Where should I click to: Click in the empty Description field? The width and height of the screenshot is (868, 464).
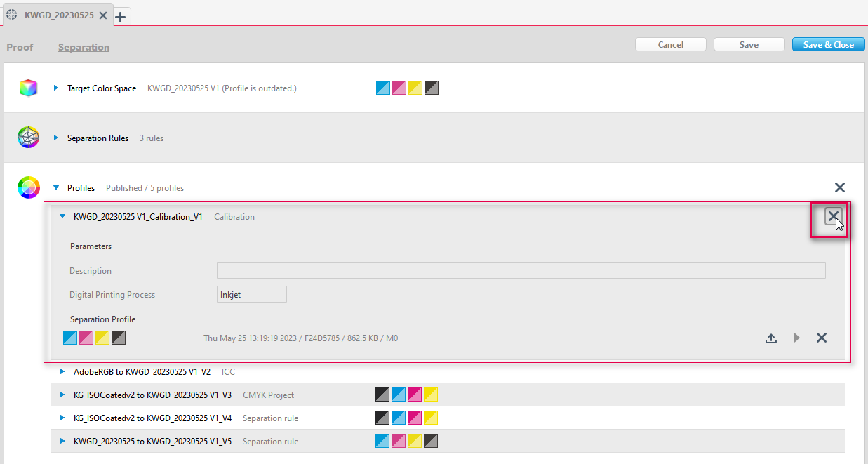pyautogui.click(x=521, y=270)
